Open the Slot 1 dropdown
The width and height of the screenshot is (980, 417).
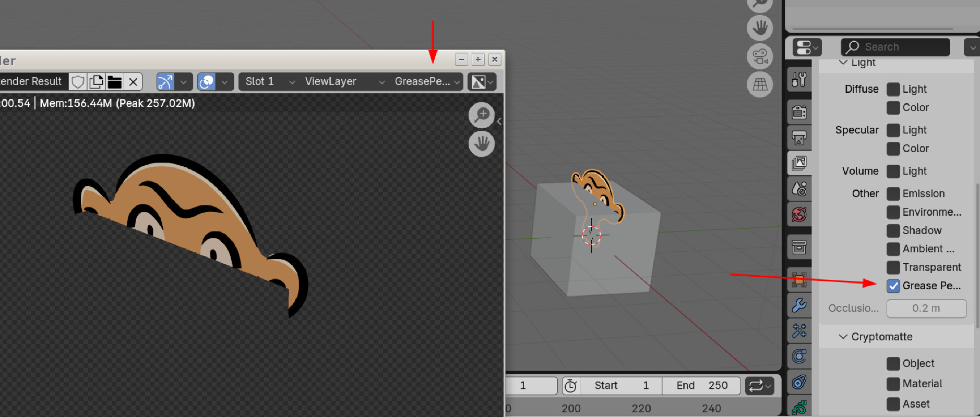(269, 82)
